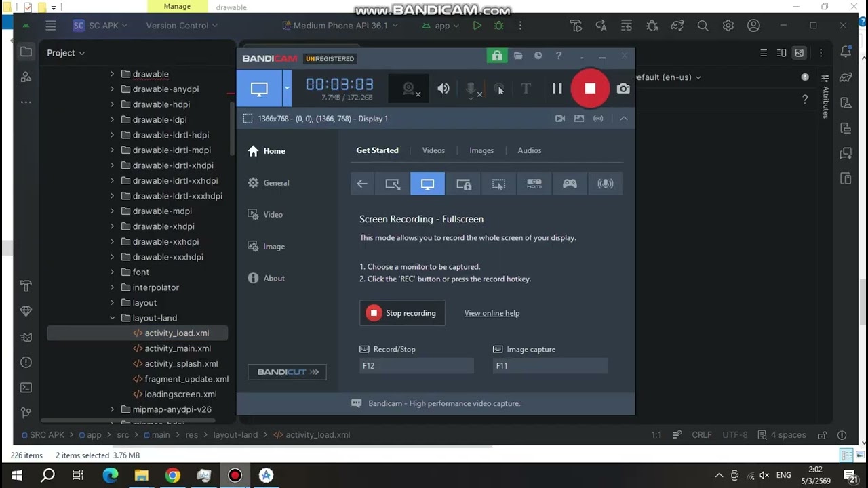This screenshot has width=868, height=488.
Task: Select game recording mode gamepad icon
Action: 570,184
